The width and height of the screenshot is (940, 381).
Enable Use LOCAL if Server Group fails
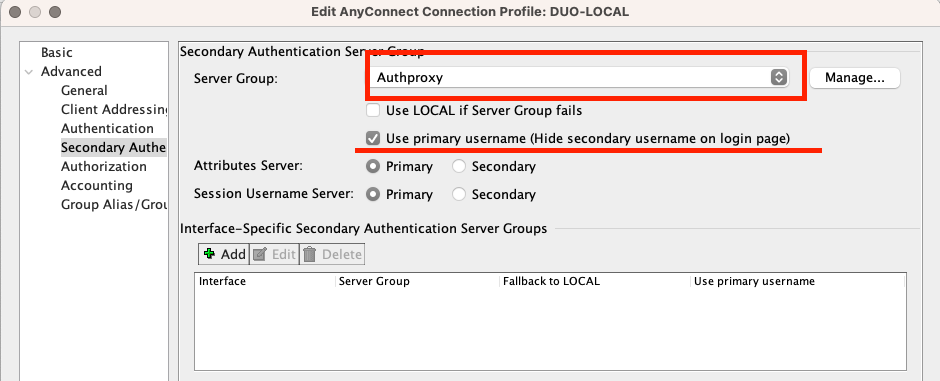tap(373, 110)
